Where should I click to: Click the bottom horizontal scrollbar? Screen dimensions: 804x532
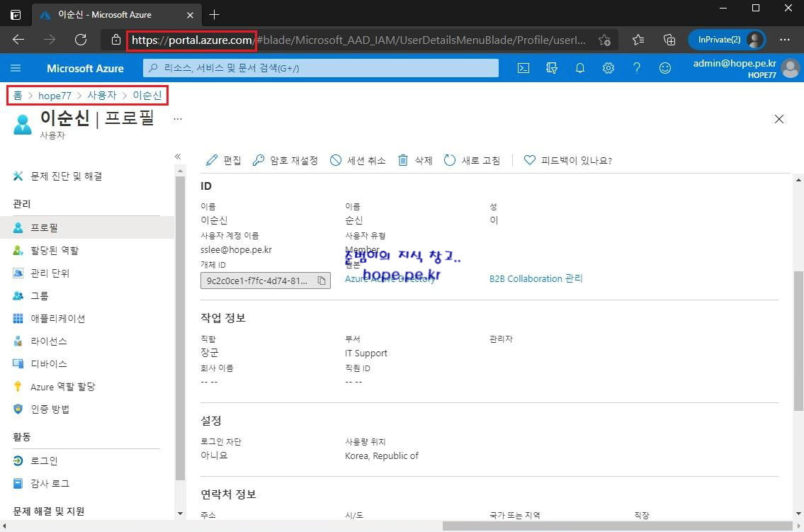point(618,526)
